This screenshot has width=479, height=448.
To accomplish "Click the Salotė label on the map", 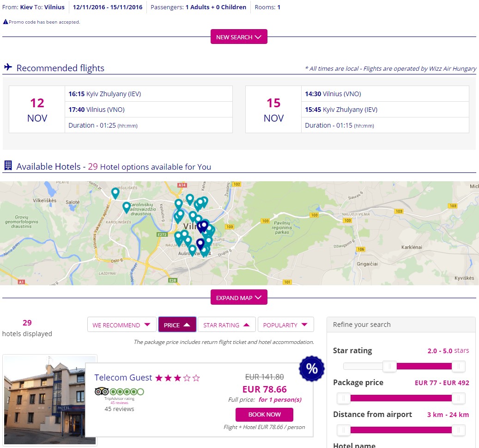I will (73, 202).
